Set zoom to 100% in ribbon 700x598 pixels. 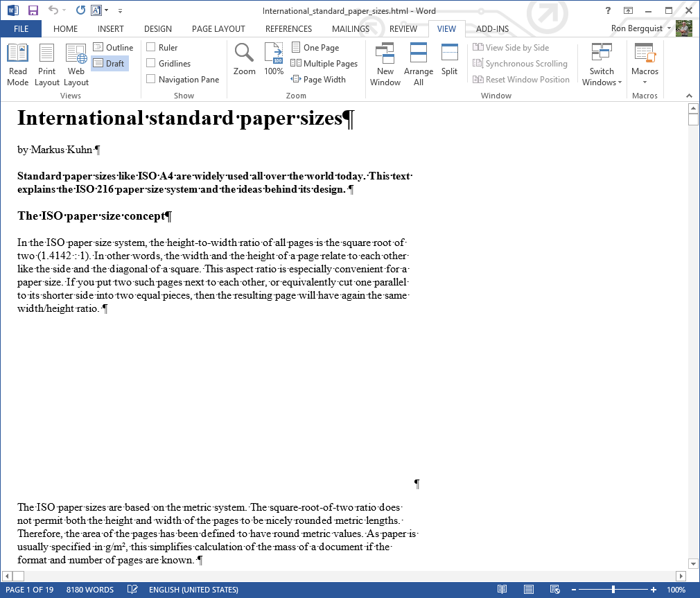tap(274, 60)
